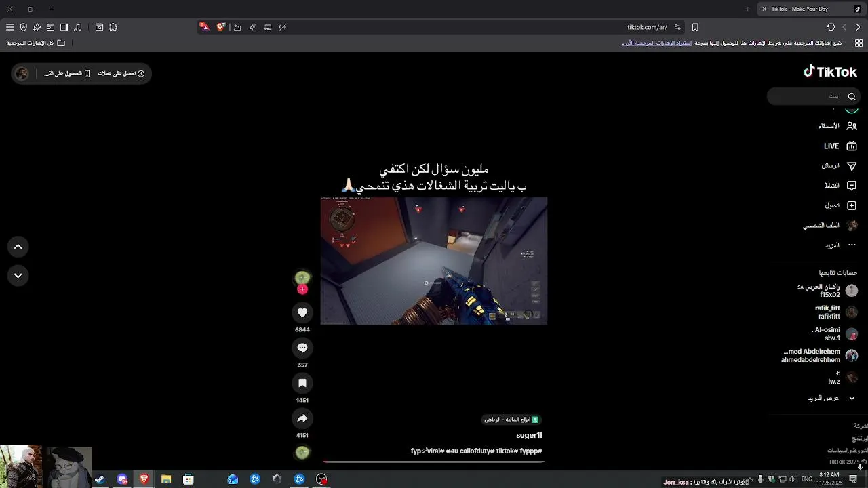Click the #callofduty hashtag
Screen dimensions: 868x488
click(477, 451)
